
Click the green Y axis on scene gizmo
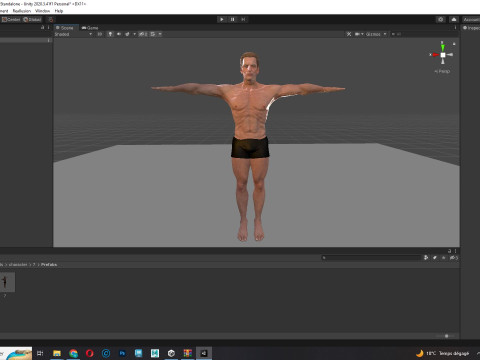[443, 47]
